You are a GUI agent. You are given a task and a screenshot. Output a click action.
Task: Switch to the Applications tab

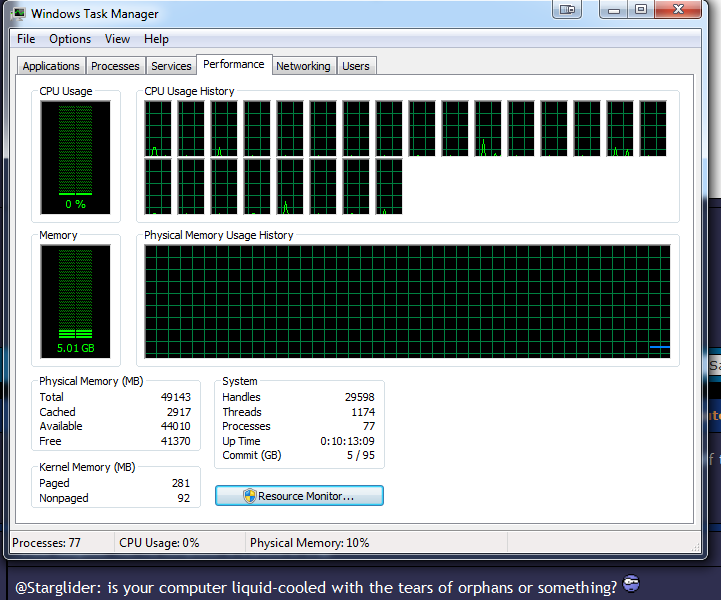[51, 66]
